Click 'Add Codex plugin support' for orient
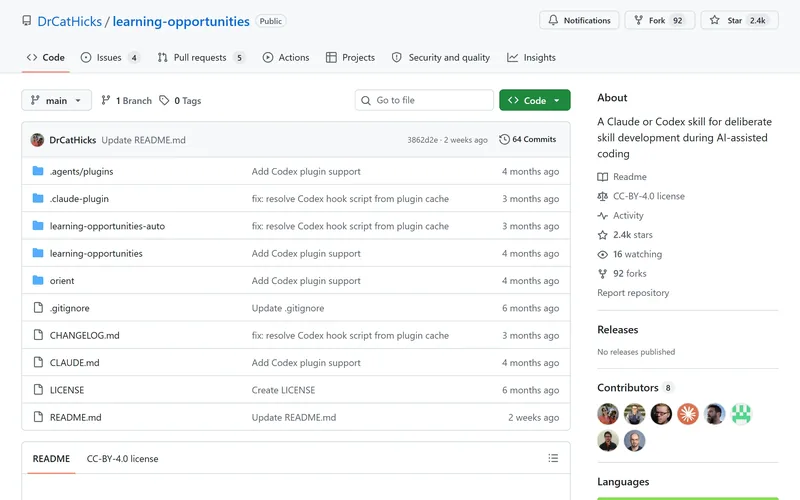Screen dimensions: 800x500 point(306,281)
